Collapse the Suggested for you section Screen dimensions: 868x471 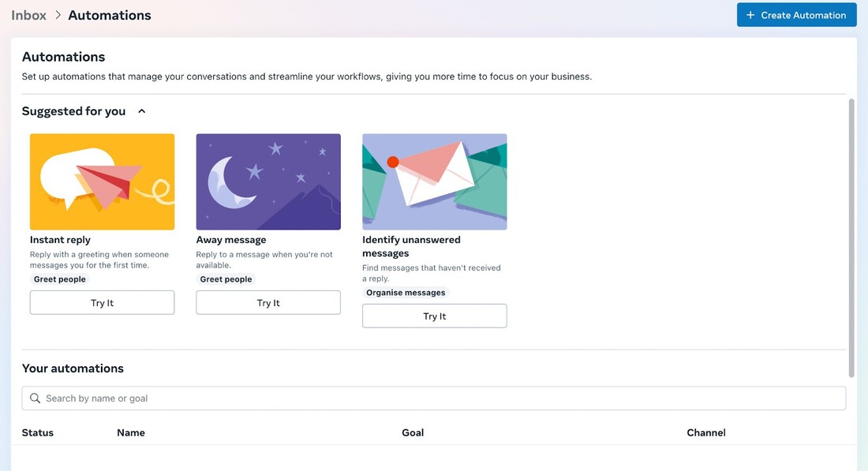tap(142, 111)
